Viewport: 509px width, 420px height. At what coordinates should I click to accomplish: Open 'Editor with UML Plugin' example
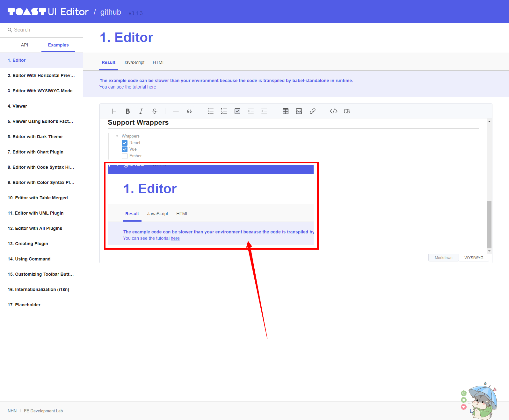41,213
